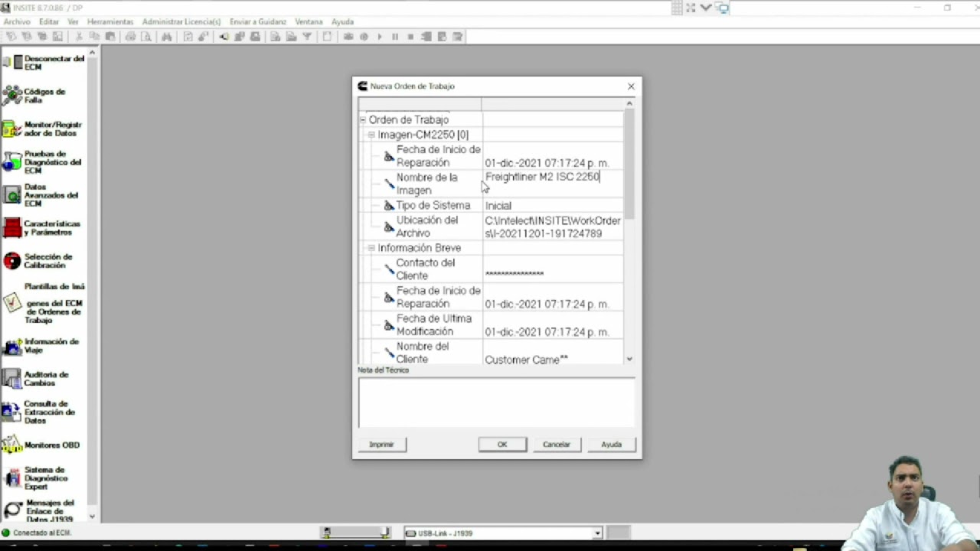Screen dimensions: 980x551
Task: Click the play toolbar button
Action: pyautogui.click(x=379, y=37)
